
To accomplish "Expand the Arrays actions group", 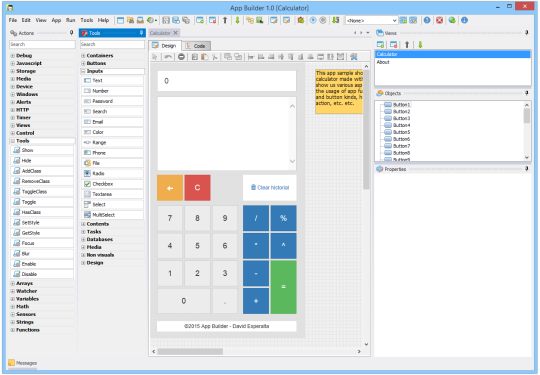I will pos(12,283).
